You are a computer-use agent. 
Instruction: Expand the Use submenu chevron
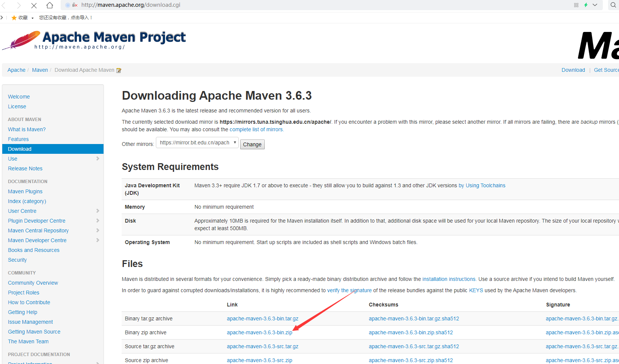pyautogui.click(x=98, y=159)
